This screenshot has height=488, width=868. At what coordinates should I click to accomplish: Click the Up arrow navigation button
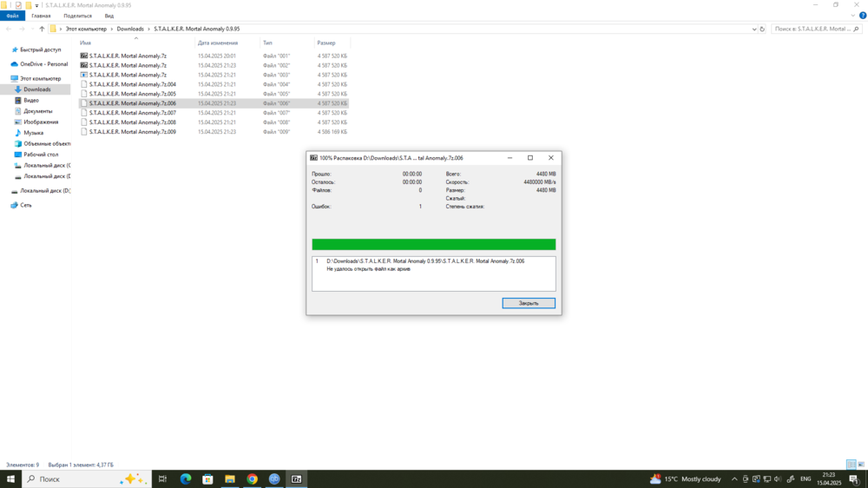click(42, 29)
